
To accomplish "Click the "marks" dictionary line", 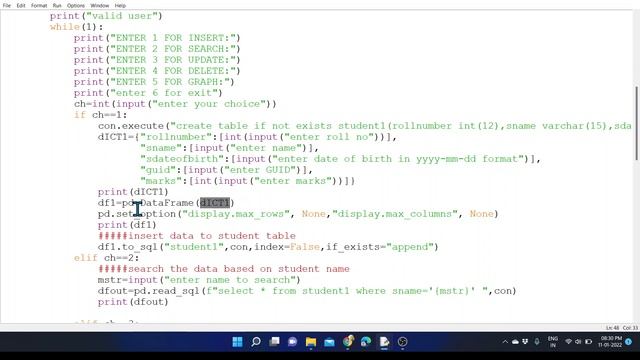I will (x=247, y=181).
